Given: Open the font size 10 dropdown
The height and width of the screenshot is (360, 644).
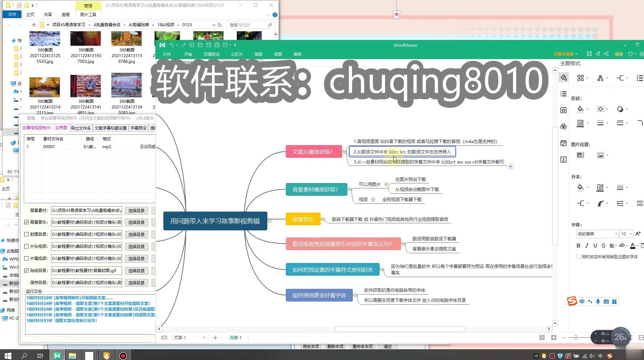Looking at the screenshot, I should [x=631, y=234].
